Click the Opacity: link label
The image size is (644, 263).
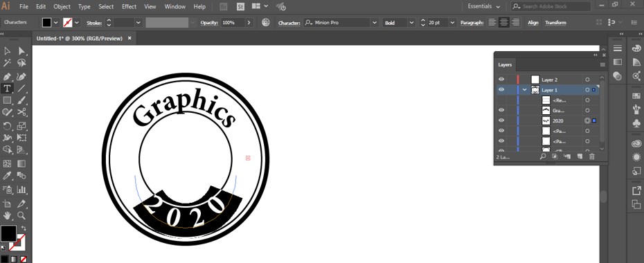coord(208,23)
